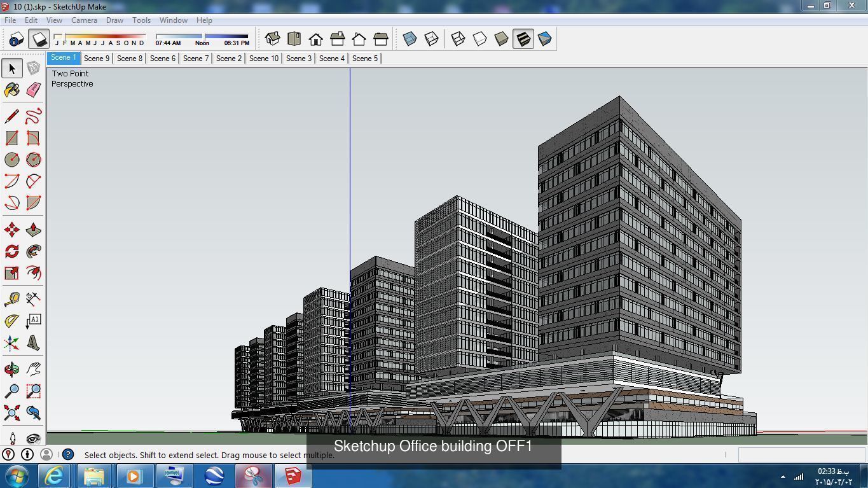Screen dimensions: 868x488
Task: Pick the Zoom magnifier tool
Action: pos(11,391)
